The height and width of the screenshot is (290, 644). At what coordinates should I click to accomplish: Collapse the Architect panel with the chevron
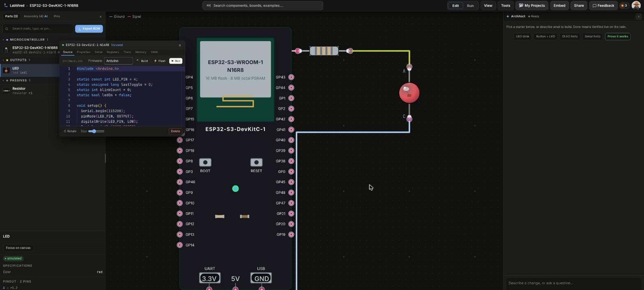coord(638,16)
